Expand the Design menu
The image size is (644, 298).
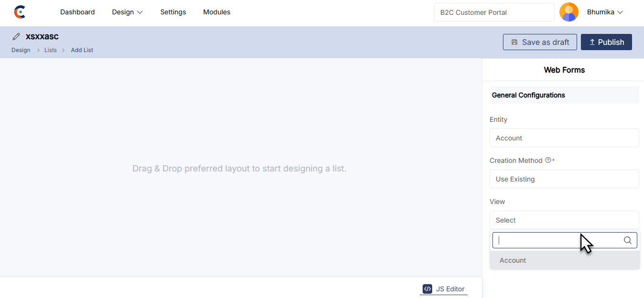pos(127,12)
